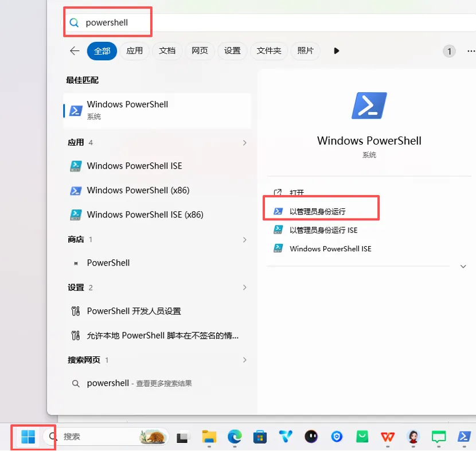Click the hedgehog search highlight image
The width and height of the screenshot is (476, 451).
153,437
